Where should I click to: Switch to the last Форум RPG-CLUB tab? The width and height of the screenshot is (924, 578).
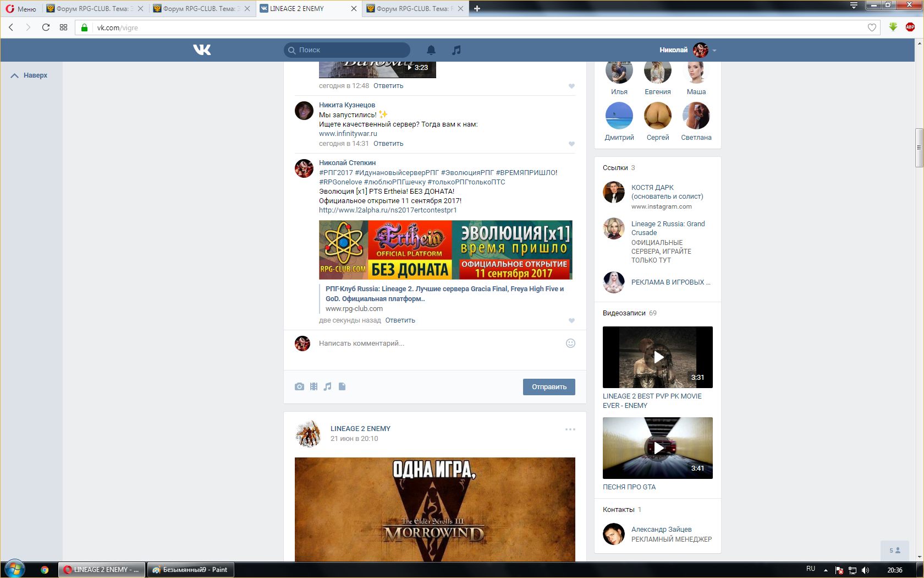point(416,8)
